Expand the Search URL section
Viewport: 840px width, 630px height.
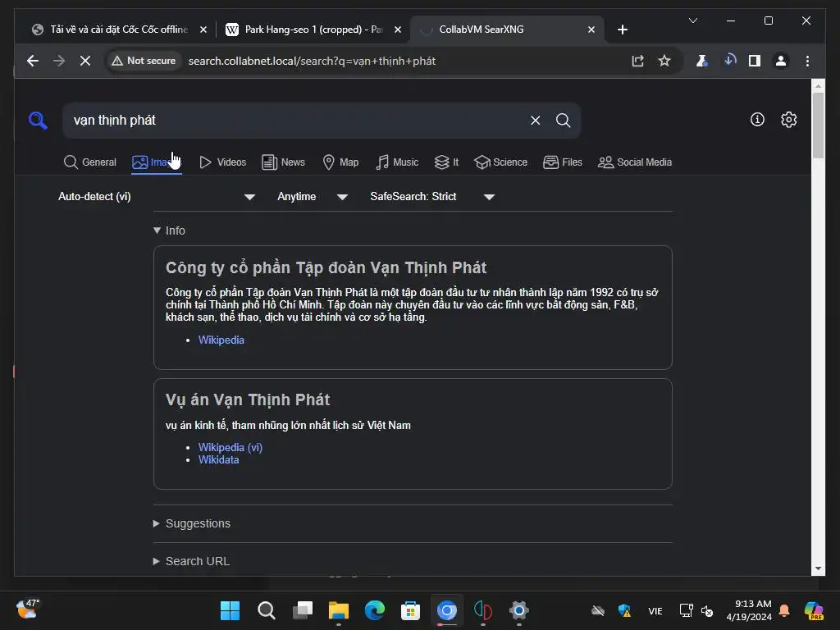(x=192, y=561)
